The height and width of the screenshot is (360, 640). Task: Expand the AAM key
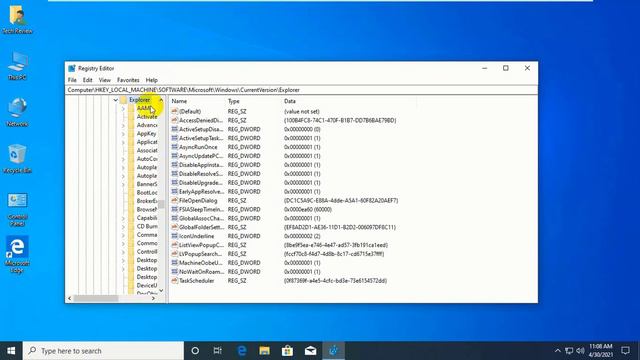pyautogui.click(x=123, y=109)
